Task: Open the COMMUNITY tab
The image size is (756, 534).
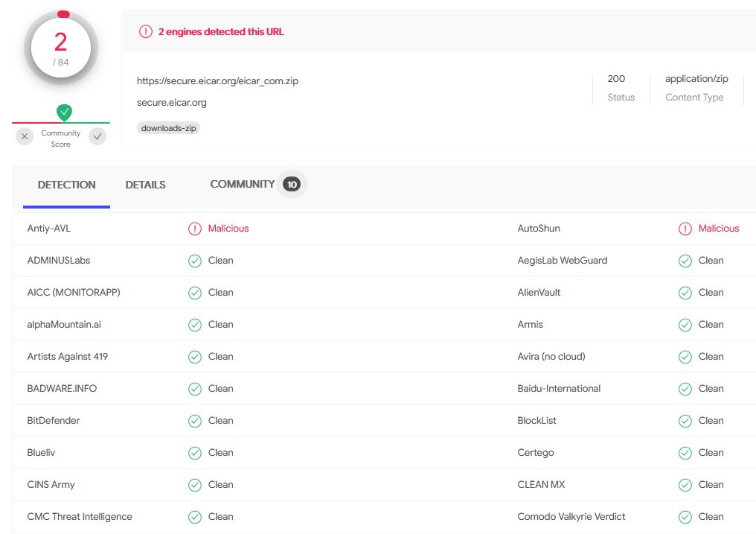Action: [x=242, y=184]
